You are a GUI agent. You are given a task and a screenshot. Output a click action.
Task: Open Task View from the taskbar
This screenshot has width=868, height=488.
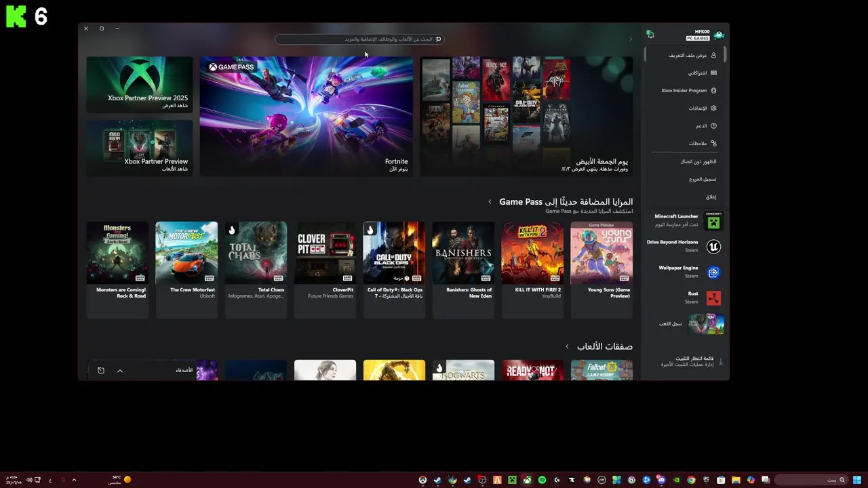pos(765,480)
